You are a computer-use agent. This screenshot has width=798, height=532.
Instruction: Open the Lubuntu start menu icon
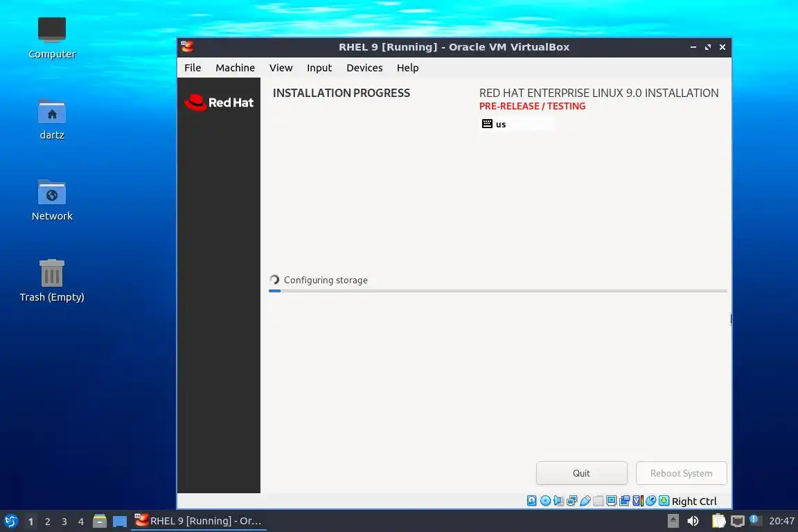click(x=10, y=521)
